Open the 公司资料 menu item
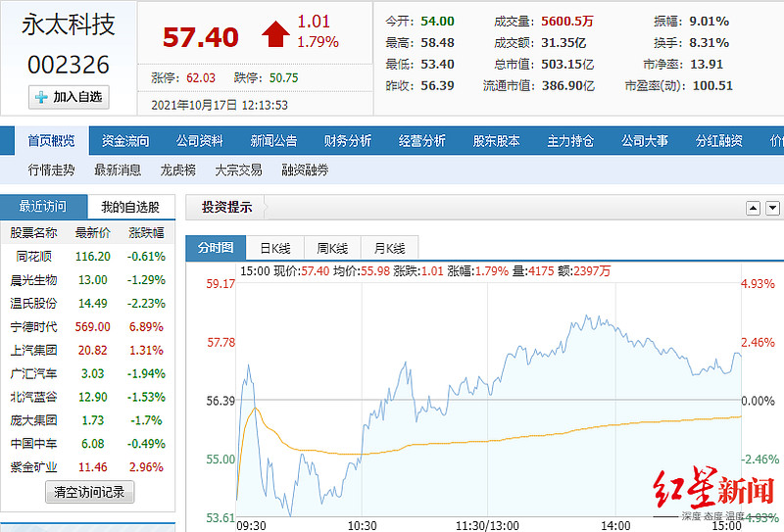Viewport: 784px width, 532px height. pyautogui.click(x=200, y=141)
